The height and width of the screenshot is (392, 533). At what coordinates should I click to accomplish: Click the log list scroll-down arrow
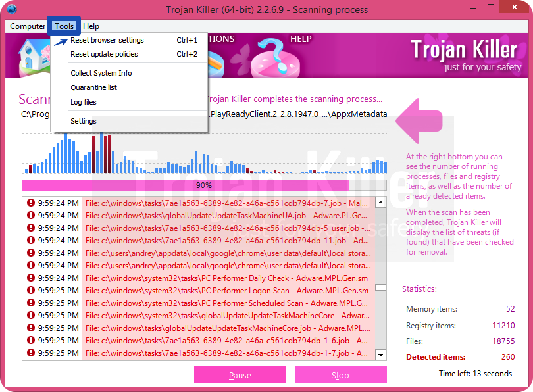tap(380, 355)
